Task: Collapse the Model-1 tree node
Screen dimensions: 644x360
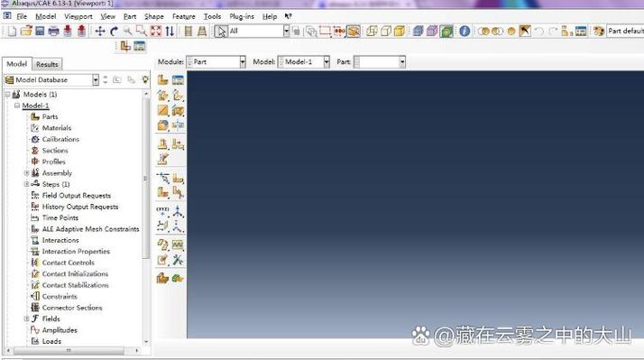Action: (x=17, y=106)
